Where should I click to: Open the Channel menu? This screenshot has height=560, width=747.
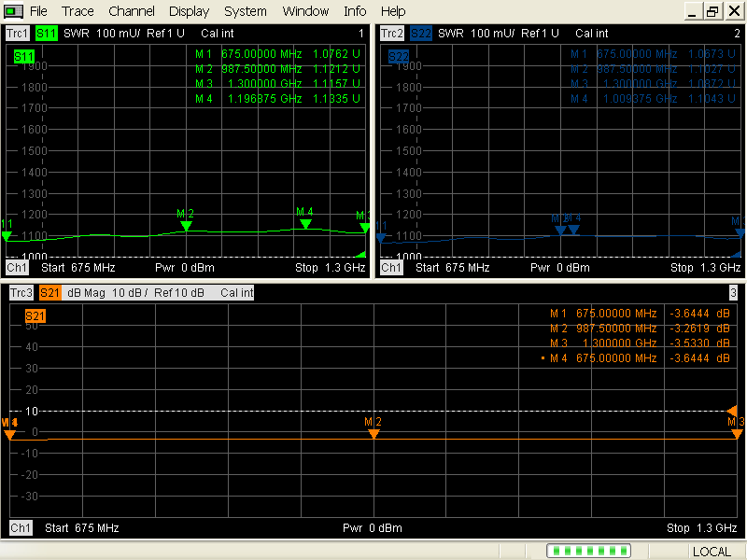(132, 11)
